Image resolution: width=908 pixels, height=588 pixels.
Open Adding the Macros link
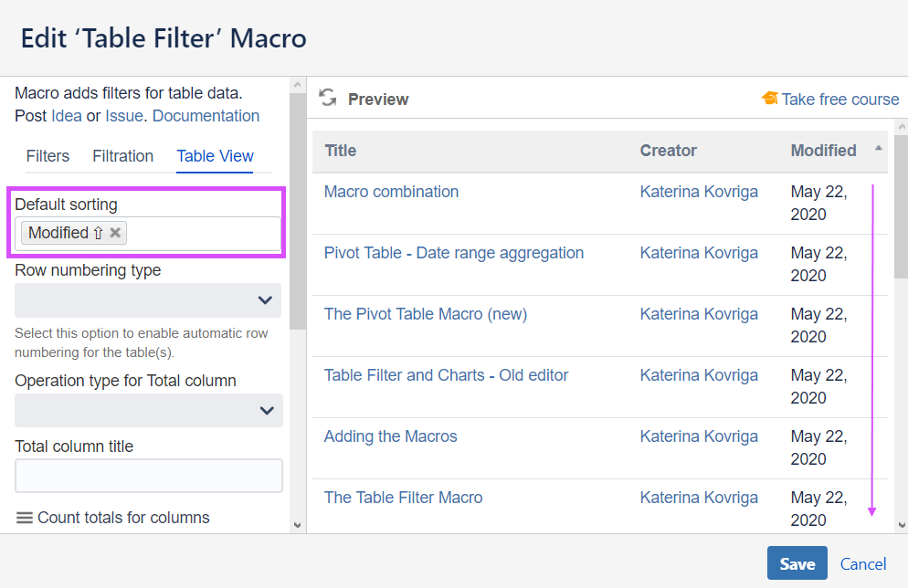coord(390,436)
